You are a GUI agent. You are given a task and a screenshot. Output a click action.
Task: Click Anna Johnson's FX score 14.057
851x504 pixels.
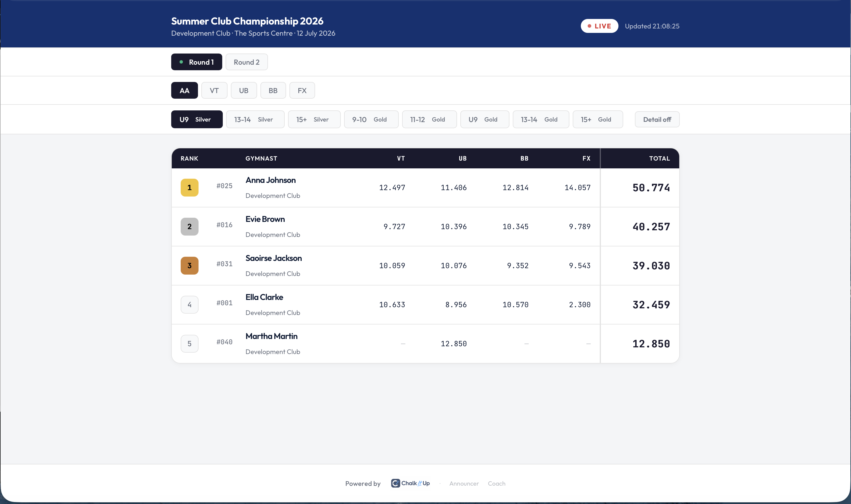point(577,188)
